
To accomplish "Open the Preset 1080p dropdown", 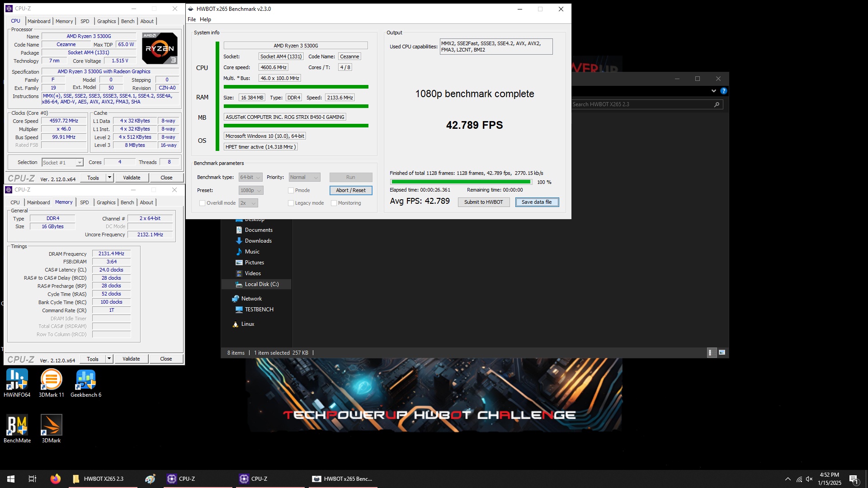I will (251, 191).
